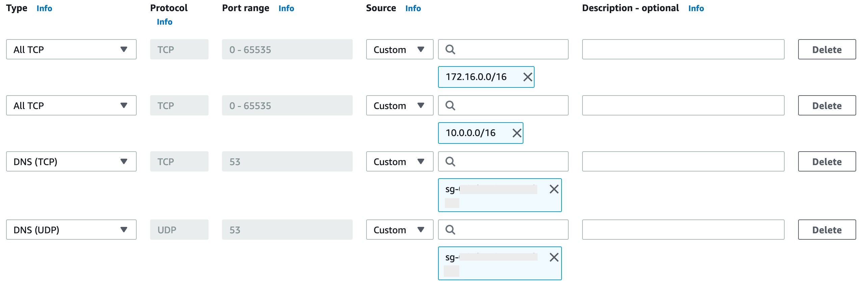Open the first All TCP type dropdown
The width and height of the screenshot is (868, 289).
(71, 50)
